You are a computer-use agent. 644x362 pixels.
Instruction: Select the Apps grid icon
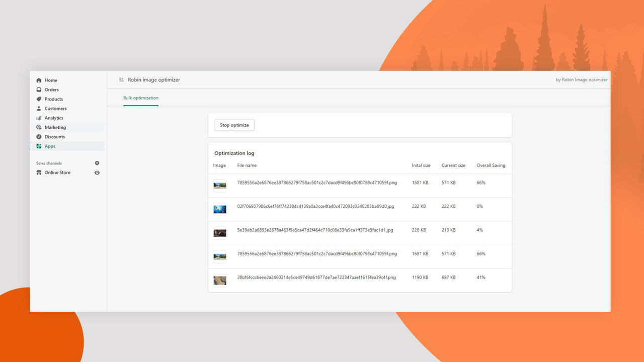tap(39, 146)
